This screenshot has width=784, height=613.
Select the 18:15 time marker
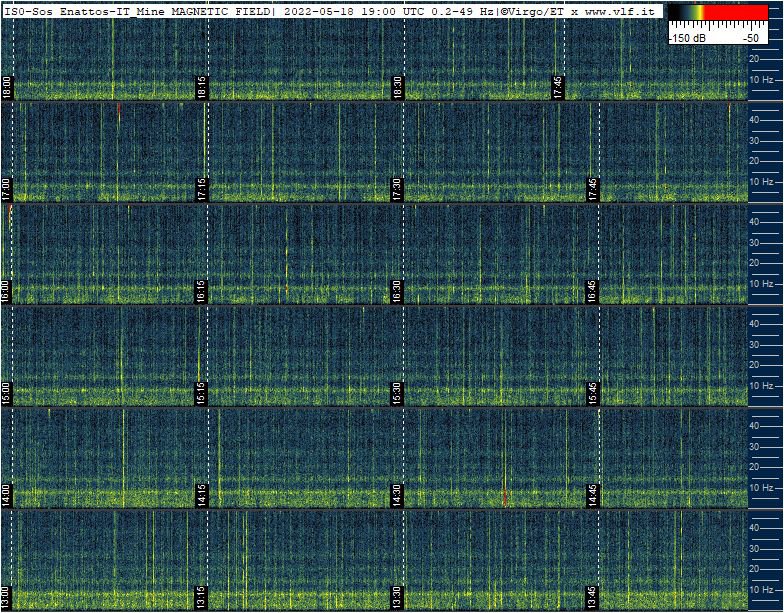tap(202, 86)
